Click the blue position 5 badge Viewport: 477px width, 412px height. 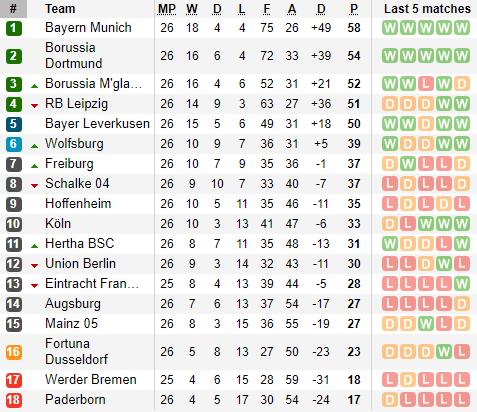[x=14, y=124]
